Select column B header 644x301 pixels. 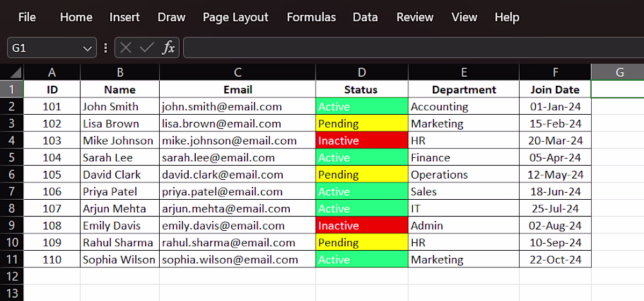coord(120,72)
